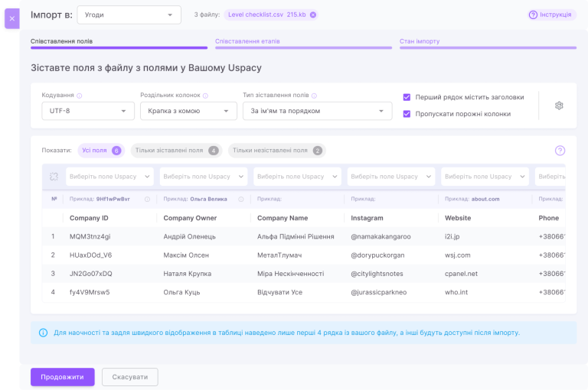Click the Company Owner column header

point(190,218)
